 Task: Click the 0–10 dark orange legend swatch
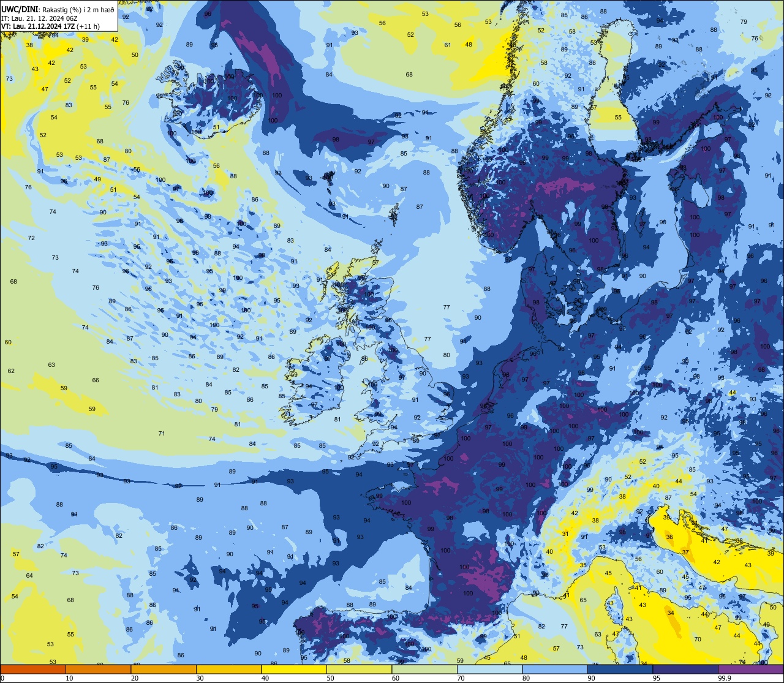pos(33,669)
